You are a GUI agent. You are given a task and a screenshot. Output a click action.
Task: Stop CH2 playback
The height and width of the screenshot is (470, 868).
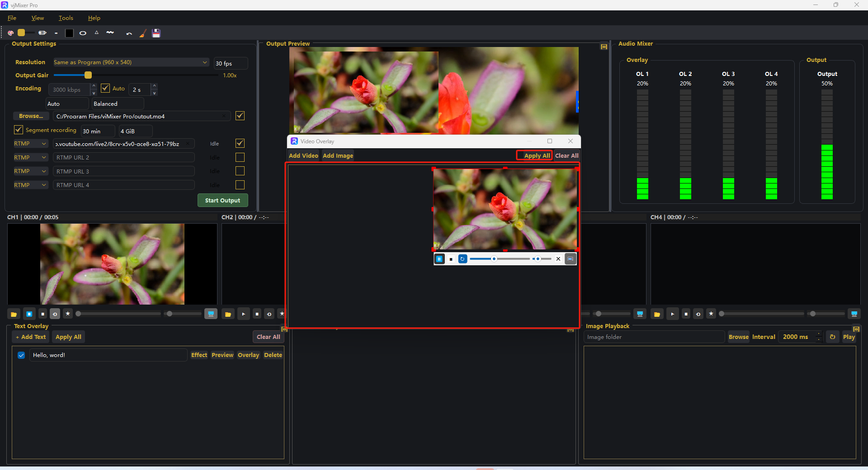pyautogui.click(x=257, y=314)
